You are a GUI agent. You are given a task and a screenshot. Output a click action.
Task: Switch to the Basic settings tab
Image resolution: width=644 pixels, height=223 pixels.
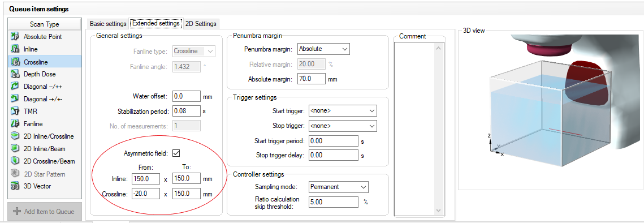108,24
